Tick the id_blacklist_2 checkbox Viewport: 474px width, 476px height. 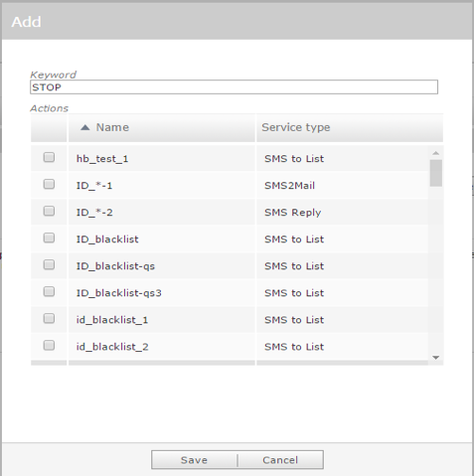[x=49, y=345]
